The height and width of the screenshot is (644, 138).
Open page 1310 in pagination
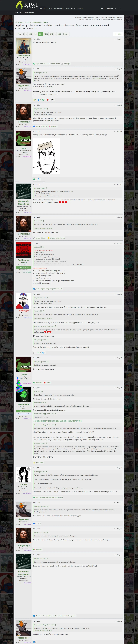36,34
